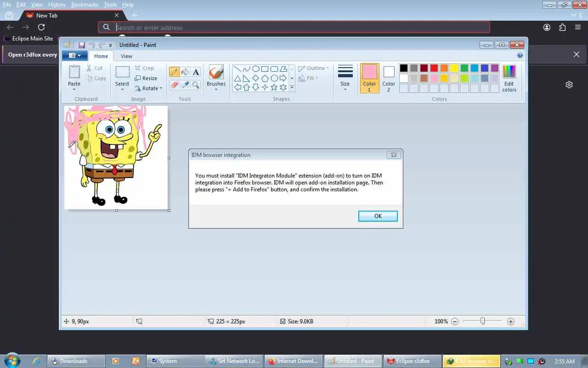Switch to the Home ribbon tab
The width and height of the screenshot is (588, 368).
[101, 56]
